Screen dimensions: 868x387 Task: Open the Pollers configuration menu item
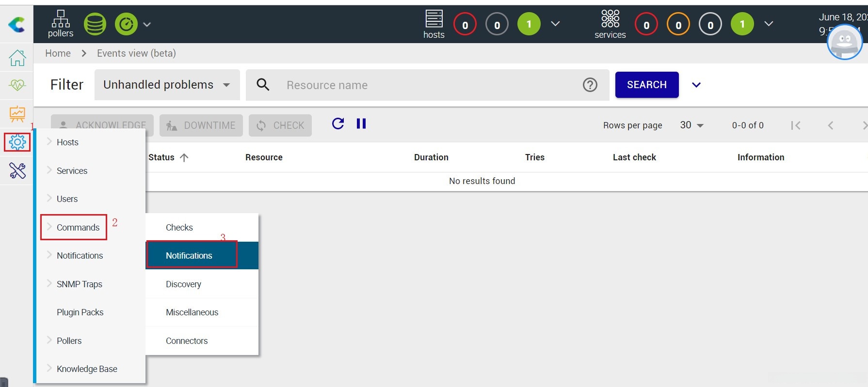tap(91, 341)
